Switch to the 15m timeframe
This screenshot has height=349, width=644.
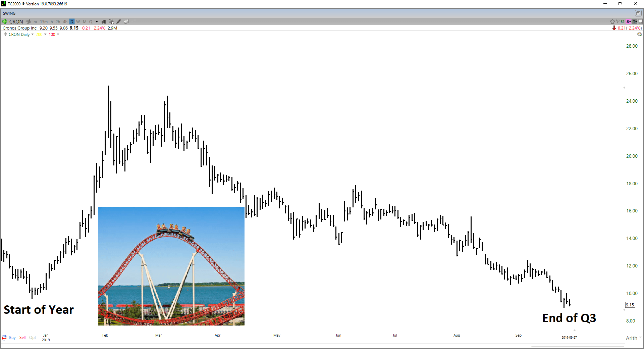pyautogui.click(x=44, y=21)
